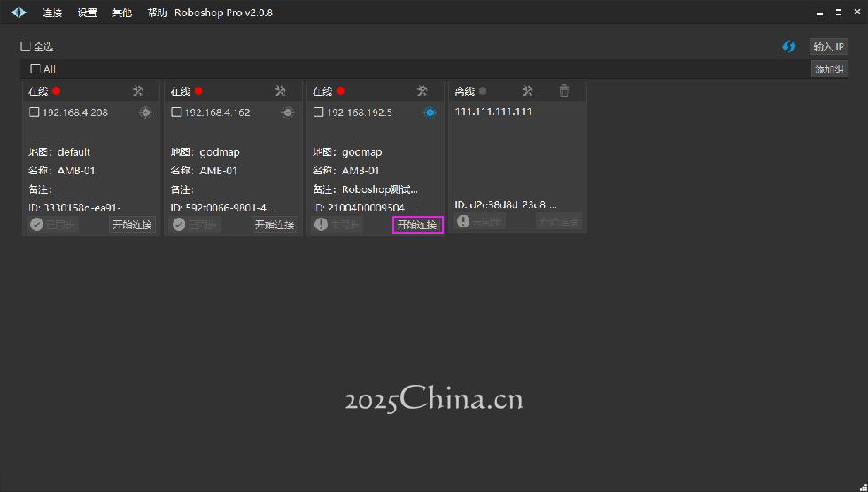Click map name godmap on 192.168.192.5 card
Screen dimensions: 868x492
coord(362,152)
